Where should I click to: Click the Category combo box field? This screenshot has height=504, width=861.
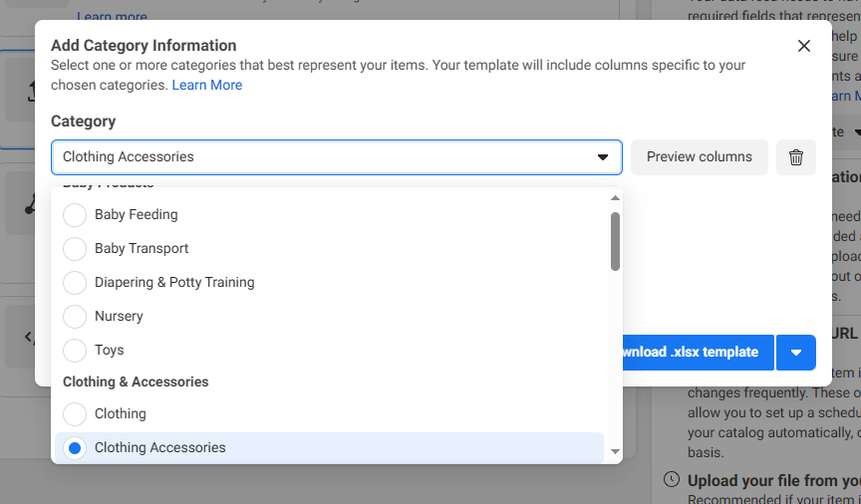[319, 157]
